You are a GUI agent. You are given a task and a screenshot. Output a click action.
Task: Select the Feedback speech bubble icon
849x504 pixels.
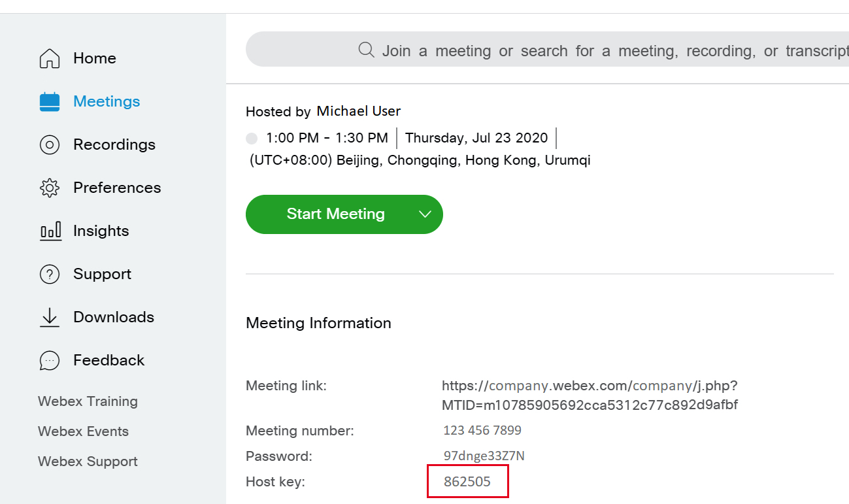point(49,360)
